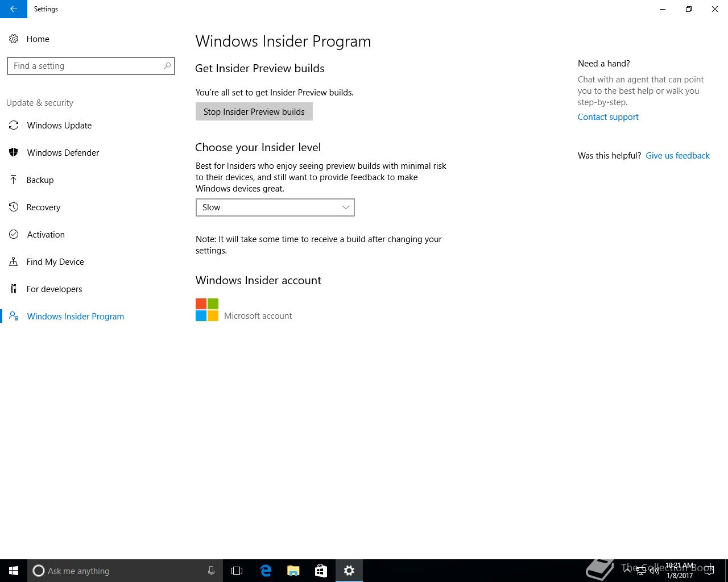Screen dimensions: 728x582
Task: Launch Microsoft Edge from the taskbar
Action: (266, 571)
